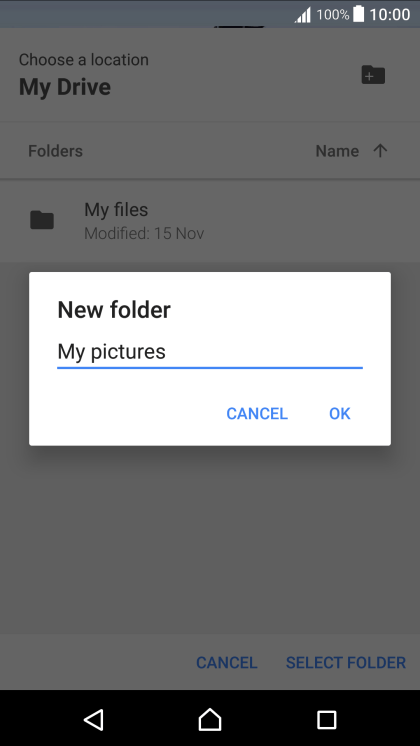Tap SELECT FOLDER at the bottom
The width and height of the screenshot is (420, 746).
click(346, 662)
